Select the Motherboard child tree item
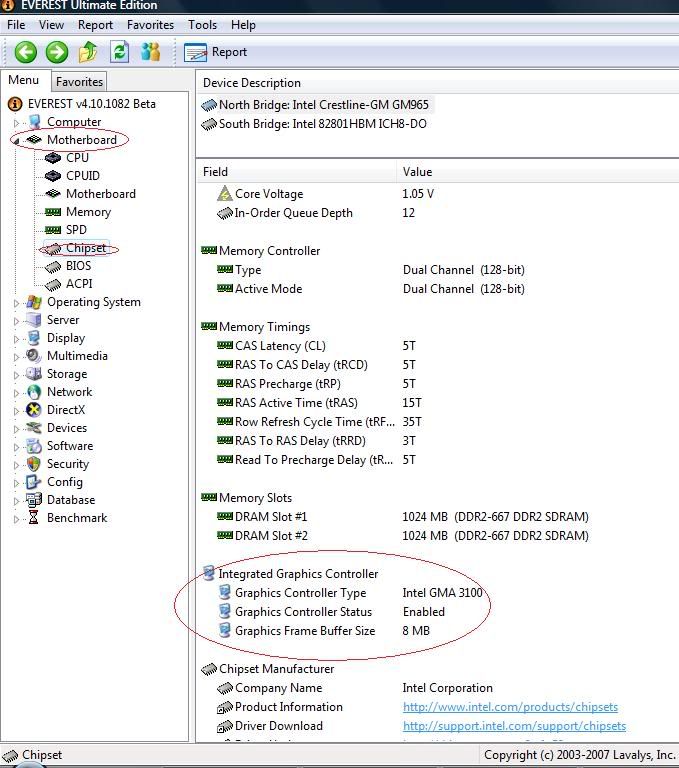 tap(100, 194)
